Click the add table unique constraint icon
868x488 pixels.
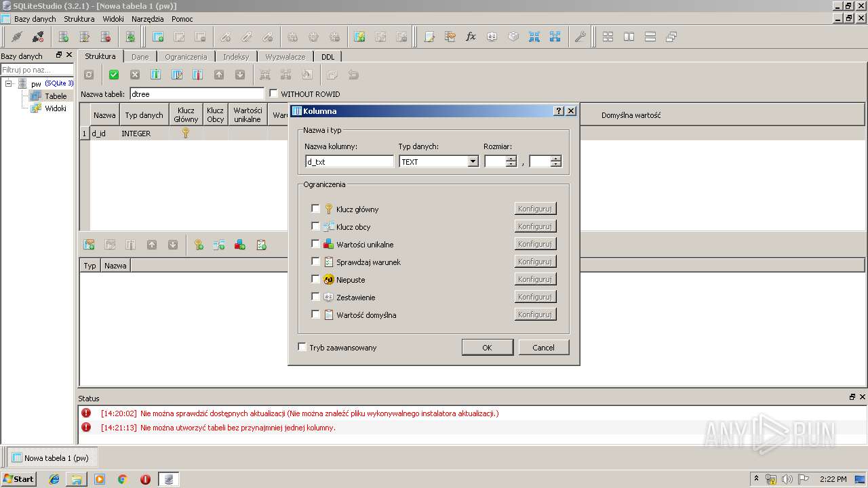(x=240, y=245)
